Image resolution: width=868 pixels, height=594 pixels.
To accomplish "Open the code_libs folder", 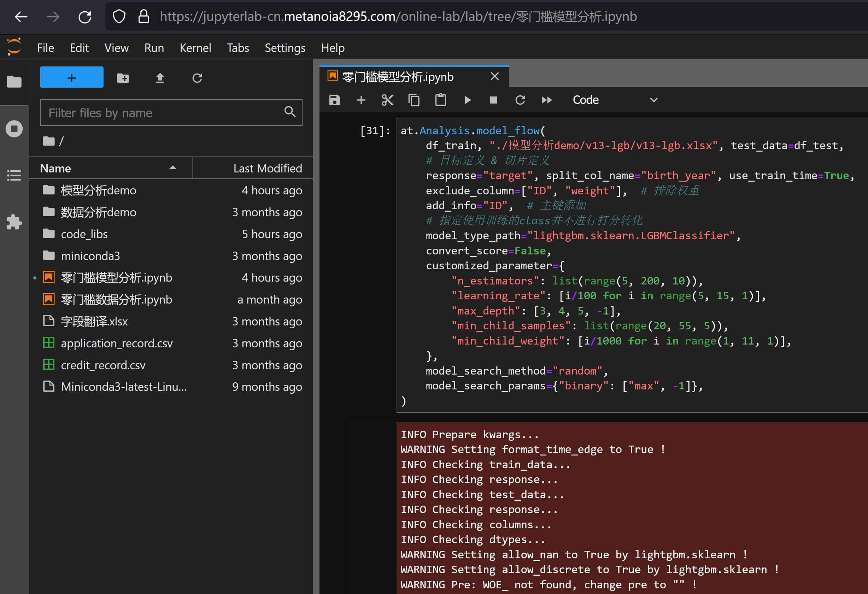I will point(84,234).
